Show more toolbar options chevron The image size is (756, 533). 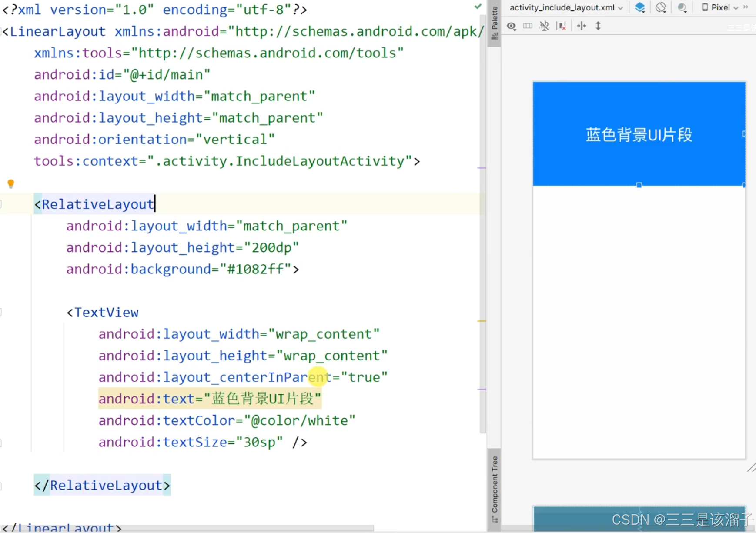746,7
